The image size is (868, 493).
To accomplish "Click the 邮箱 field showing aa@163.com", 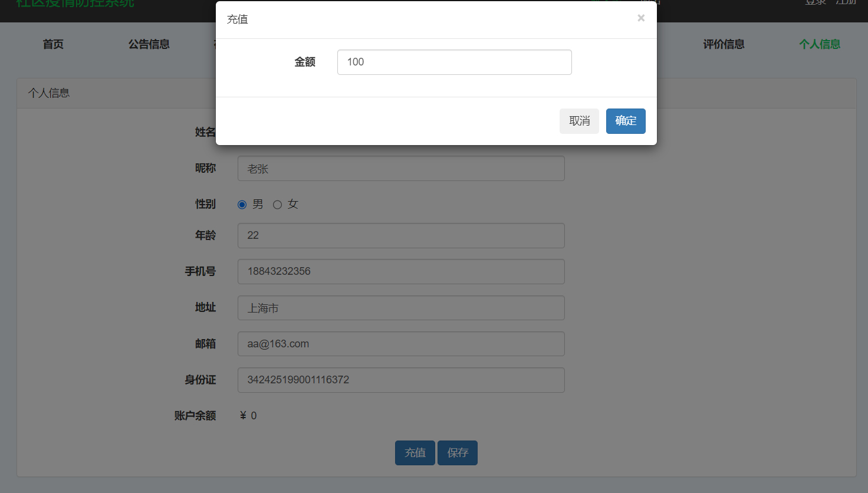I will pos(401,344).
